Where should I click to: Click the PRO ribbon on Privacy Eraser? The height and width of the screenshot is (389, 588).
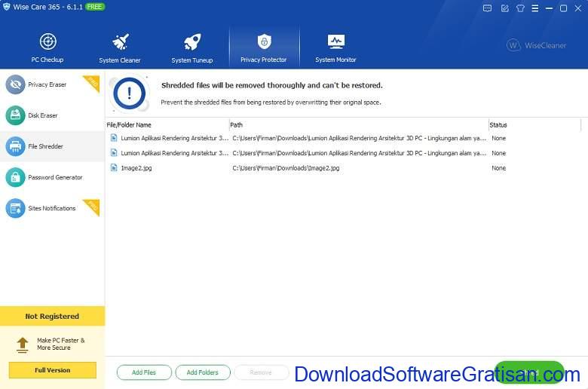click(92, 83)
